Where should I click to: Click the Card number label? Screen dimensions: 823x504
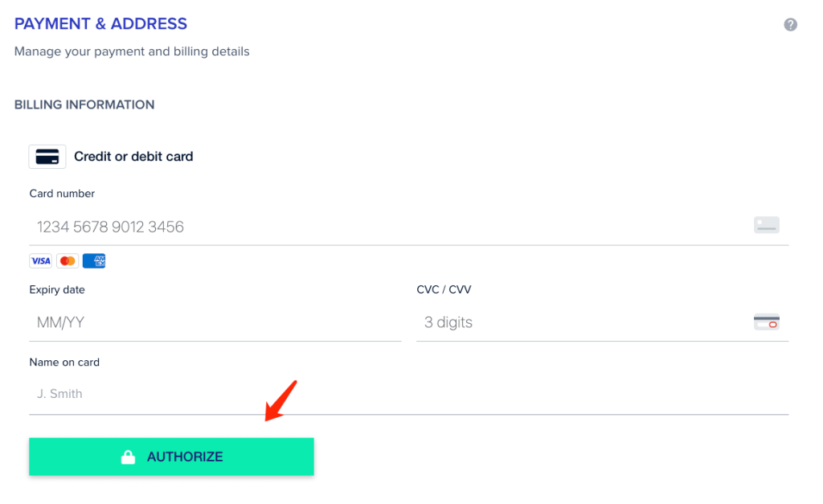click(62, 193)
